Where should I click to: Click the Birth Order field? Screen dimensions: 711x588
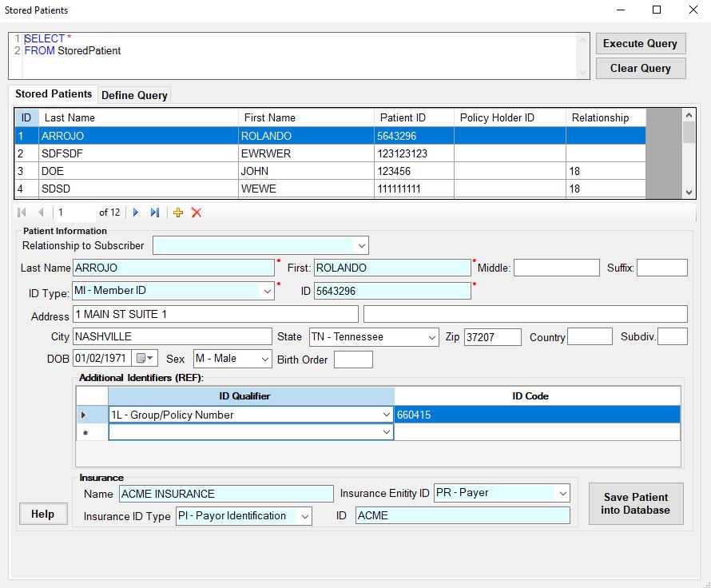point(353,360)
